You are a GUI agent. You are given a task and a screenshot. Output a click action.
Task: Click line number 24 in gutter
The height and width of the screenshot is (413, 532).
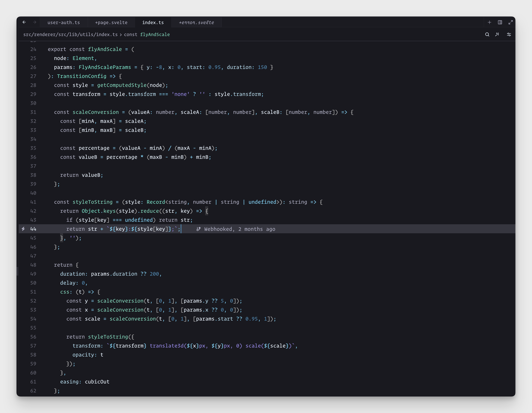[x=33, y=49]
